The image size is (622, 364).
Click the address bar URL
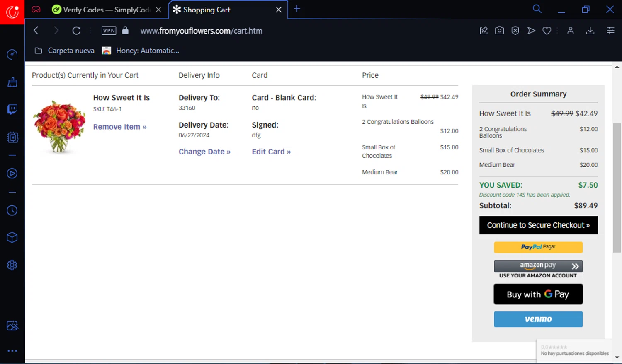(x=201, y=31)
